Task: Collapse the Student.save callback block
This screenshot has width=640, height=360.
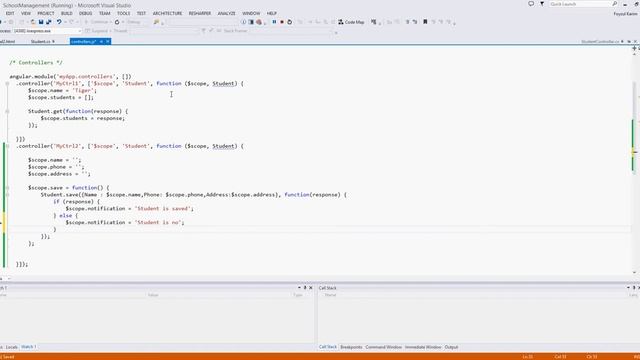Action: pos(7,195)
